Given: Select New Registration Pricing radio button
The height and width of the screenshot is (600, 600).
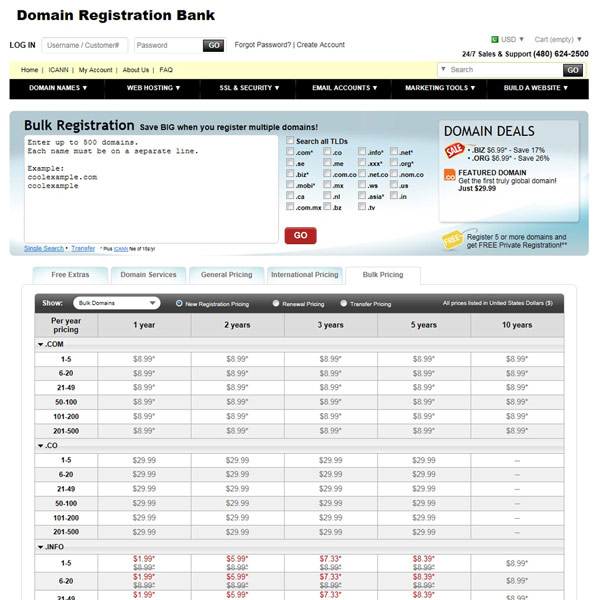Looking at the screenshot, I should coord(179,303).
